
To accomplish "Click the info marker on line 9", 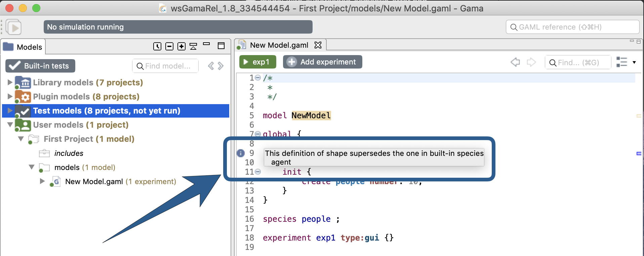I will 240,153.
